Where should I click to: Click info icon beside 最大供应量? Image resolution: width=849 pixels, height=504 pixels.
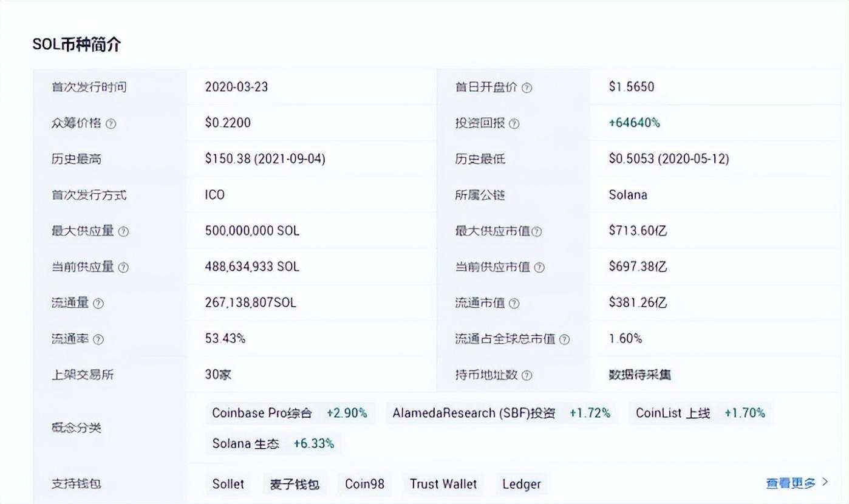(x=123, y=231)
